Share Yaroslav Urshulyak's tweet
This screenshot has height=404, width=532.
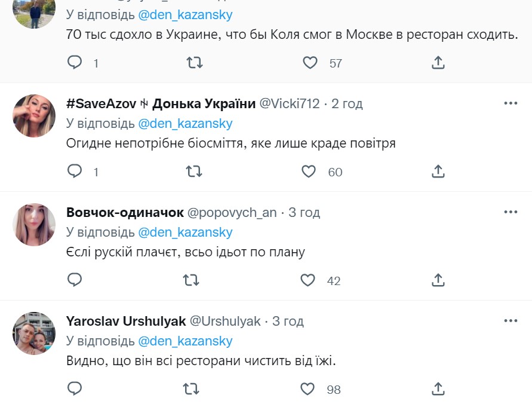[438, 389]
